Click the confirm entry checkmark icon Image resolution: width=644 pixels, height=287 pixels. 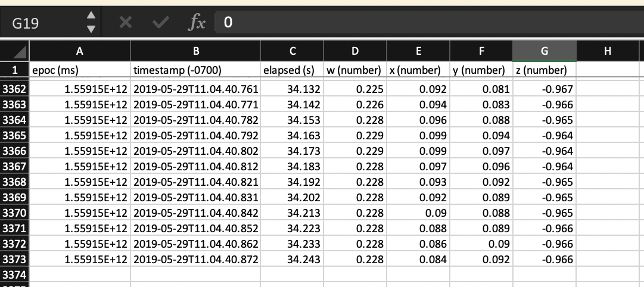160,23
